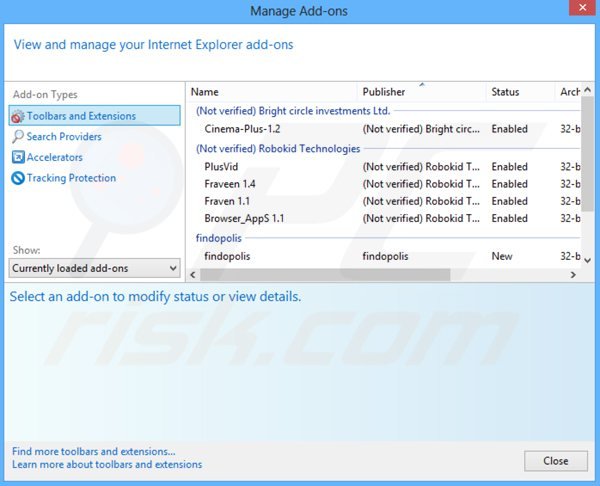Click the vertical scrollbar up arrow
The image size is (600, 486).
pos(588,90)
